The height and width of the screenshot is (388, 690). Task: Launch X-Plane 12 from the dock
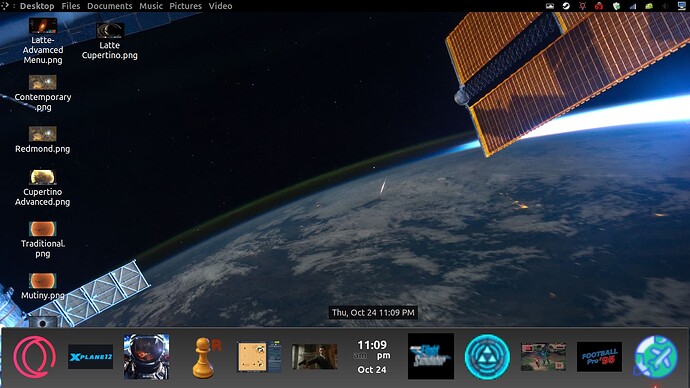[90, 357]
